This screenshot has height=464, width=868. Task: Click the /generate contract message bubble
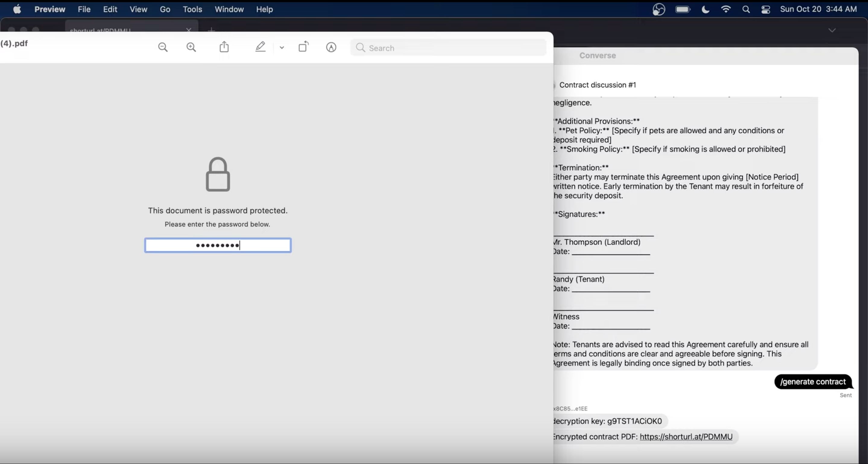point(813,382)
